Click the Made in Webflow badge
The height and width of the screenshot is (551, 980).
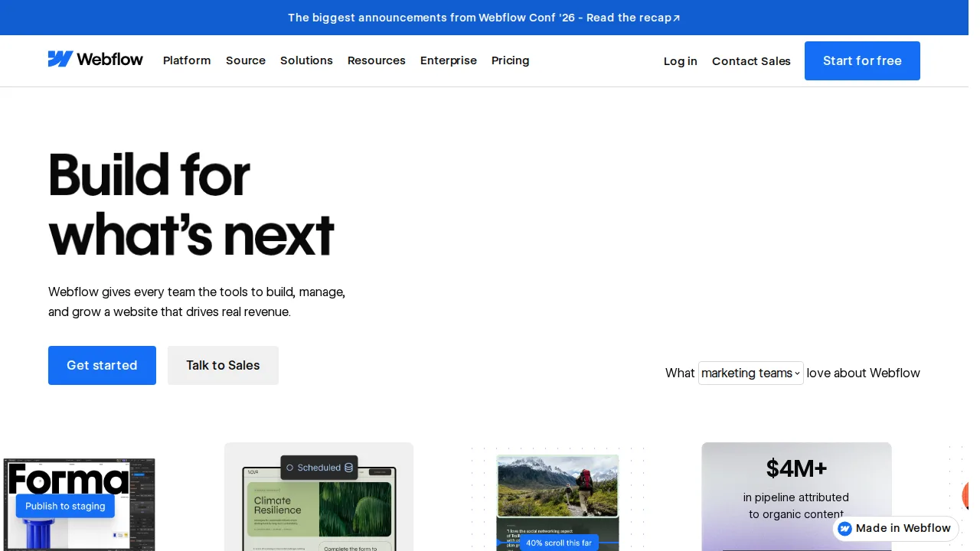click(895, 528)
